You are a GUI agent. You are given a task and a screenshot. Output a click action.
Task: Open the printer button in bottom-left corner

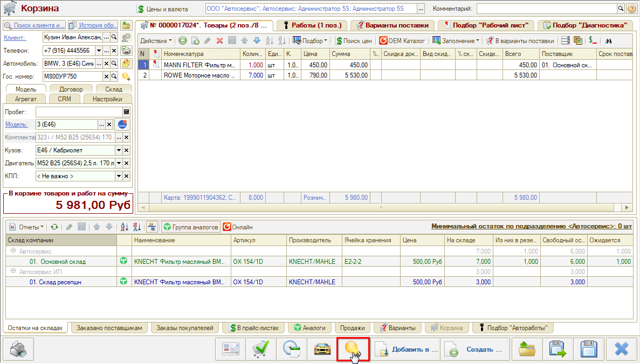[x=18, y=349]
